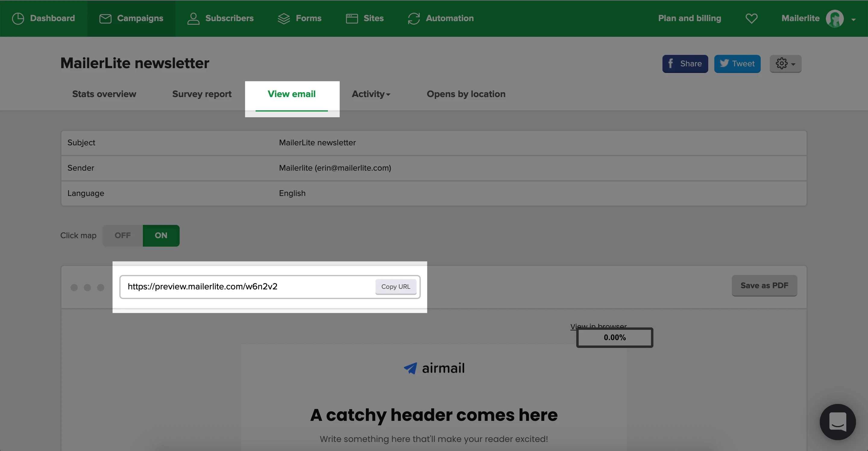Expand the Activity dropdown tab
868x451 pixels.
point(371,94)
